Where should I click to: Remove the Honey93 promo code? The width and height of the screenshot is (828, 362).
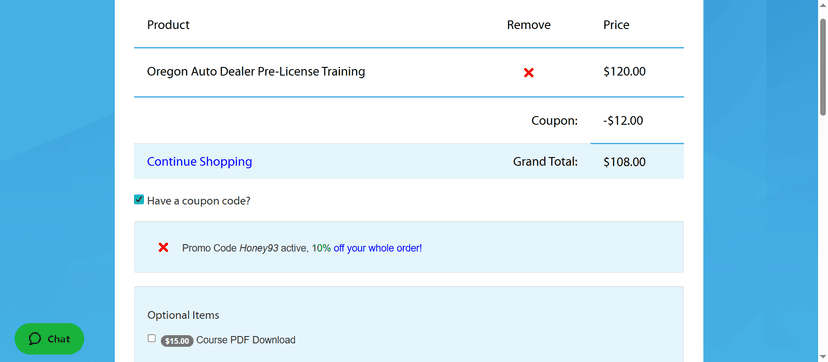(x=163, y=247)
